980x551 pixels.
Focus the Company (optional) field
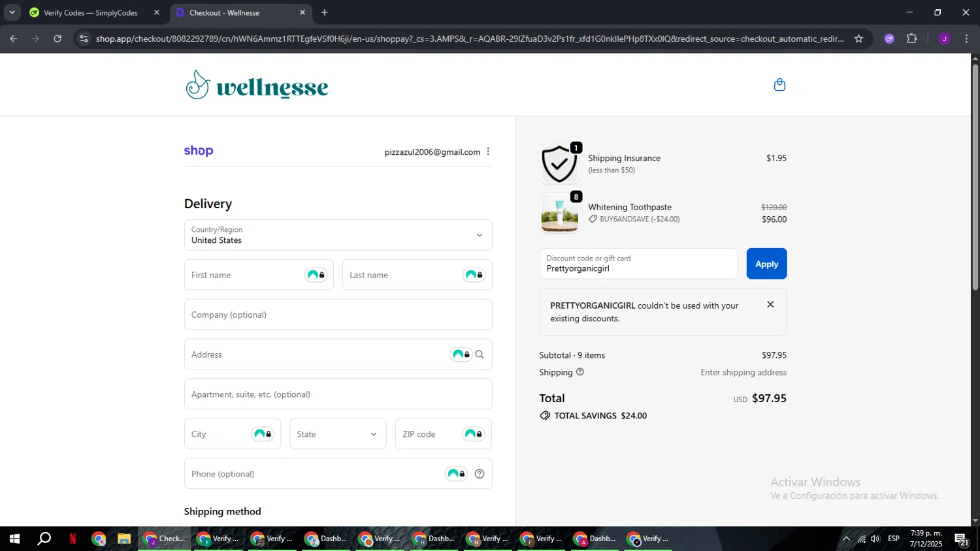338,315
